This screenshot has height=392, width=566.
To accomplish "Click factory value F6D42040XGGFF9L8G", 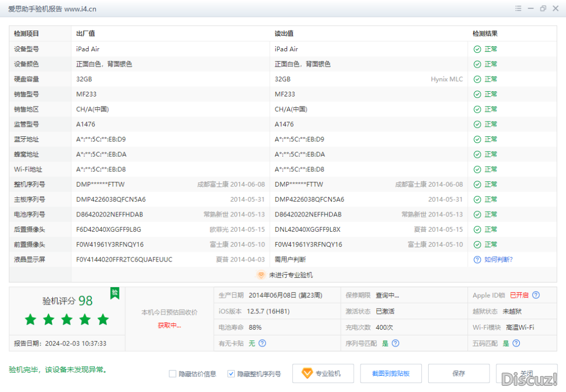I will [108, 230].
